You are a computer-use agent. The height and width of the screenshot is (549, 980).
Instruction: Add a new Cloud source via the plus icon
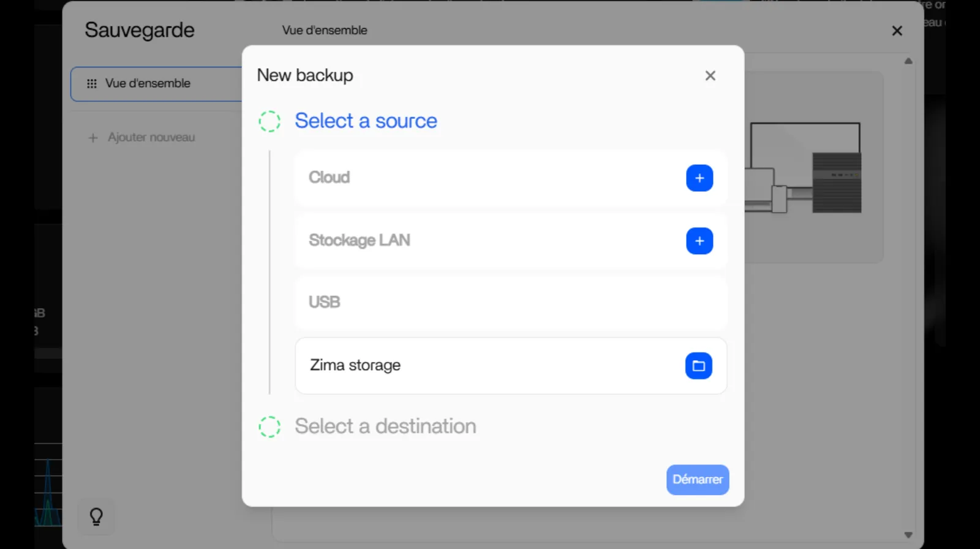coord(699,178)
